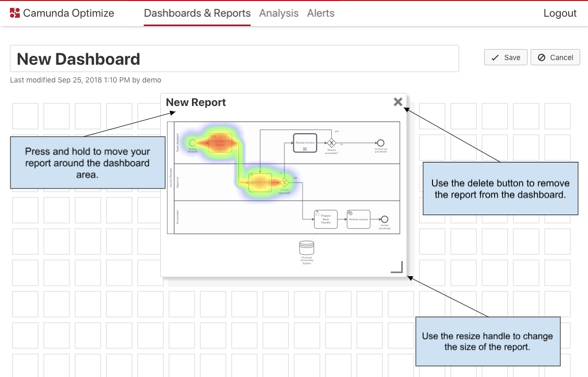Save the dashboard

point(506,57)
